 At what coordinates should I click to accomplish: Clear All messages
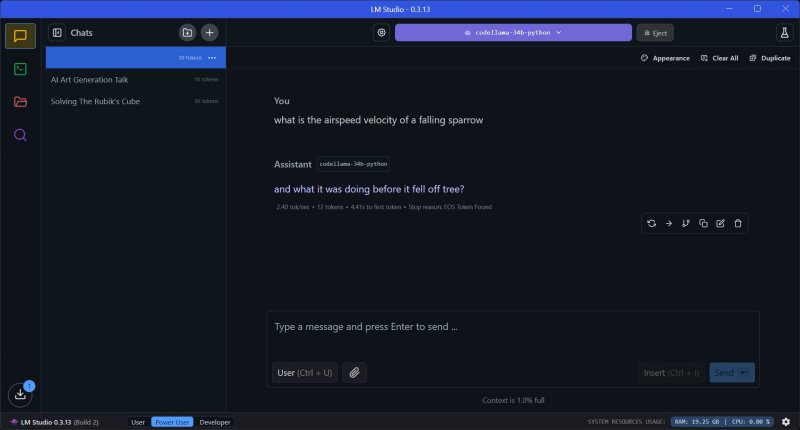tap(719, 58)
